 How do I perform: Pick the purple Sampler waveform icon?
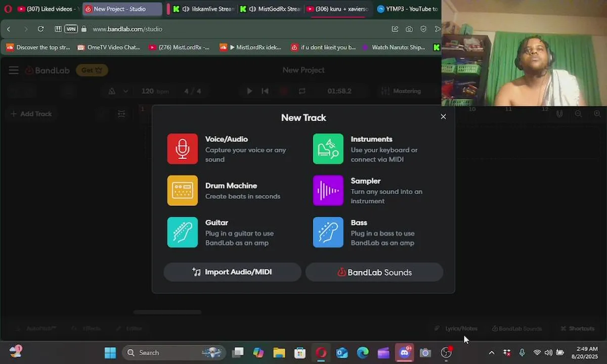[x=328, y=191]
